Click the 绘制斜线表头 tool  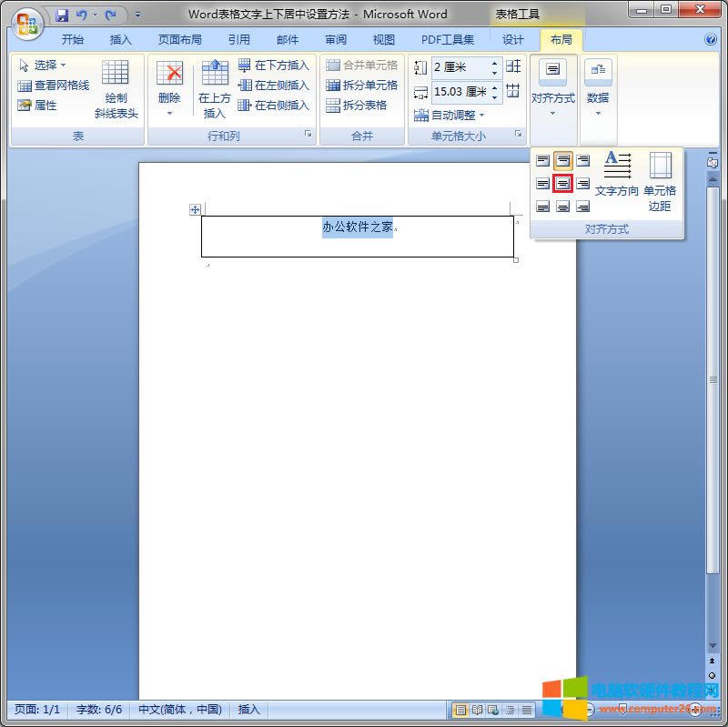(115, 86)
